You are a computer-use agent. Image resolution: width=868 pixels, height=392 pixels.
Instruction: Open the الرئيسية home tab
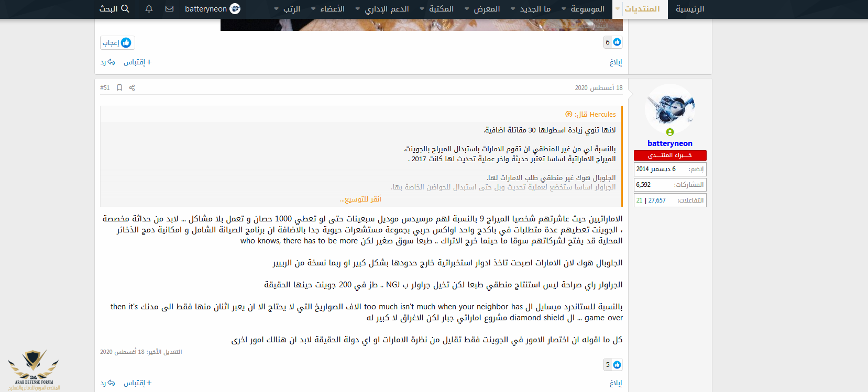[689, 9]
